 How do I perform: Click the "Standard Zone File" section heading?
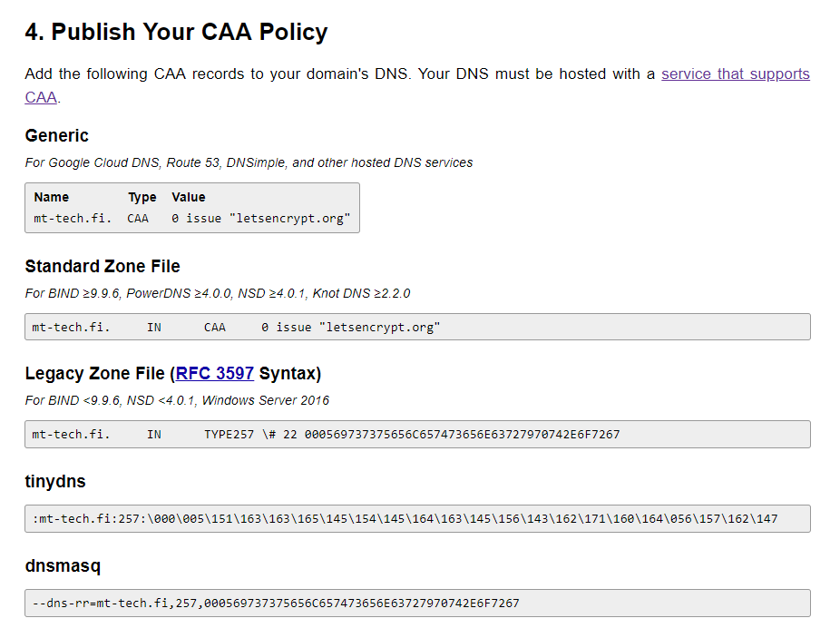point(103,267)
